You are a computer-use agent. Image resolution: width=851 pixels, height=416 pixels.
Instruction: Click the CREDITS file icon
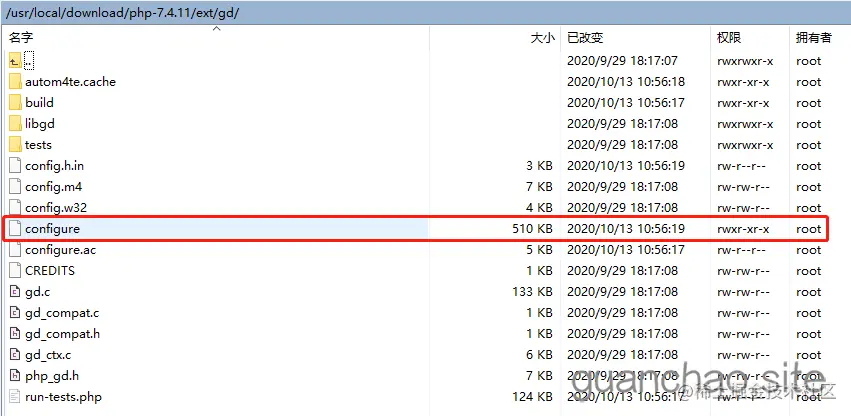15,270
